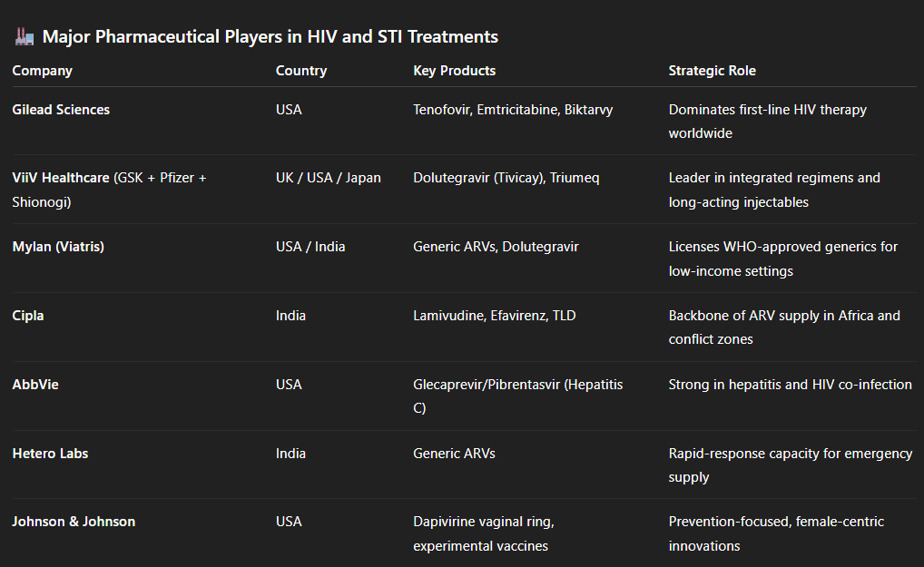Image resolution: width=924 pixels, height=567 pixels.
Task: Click 'USA' in the AbbVie row
Action: (289, 385)
